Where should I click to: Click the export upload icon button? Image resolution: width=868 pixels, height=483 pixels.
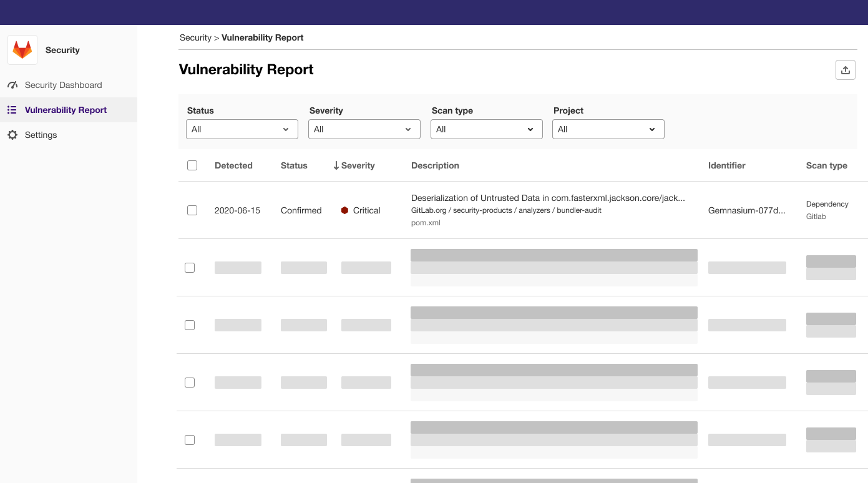pyautogui.click(x=845, y=70)
